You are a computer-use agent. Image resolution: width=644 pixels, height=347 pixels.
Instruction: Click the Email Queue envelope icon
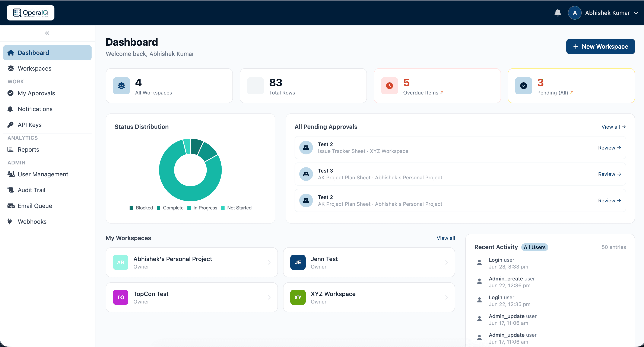coord(11,206)
